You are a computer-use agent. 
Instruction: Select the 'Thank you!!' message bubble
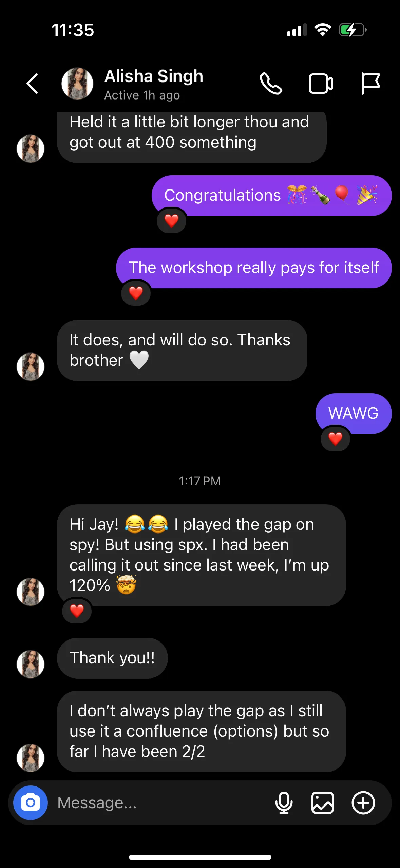(112, 658)
